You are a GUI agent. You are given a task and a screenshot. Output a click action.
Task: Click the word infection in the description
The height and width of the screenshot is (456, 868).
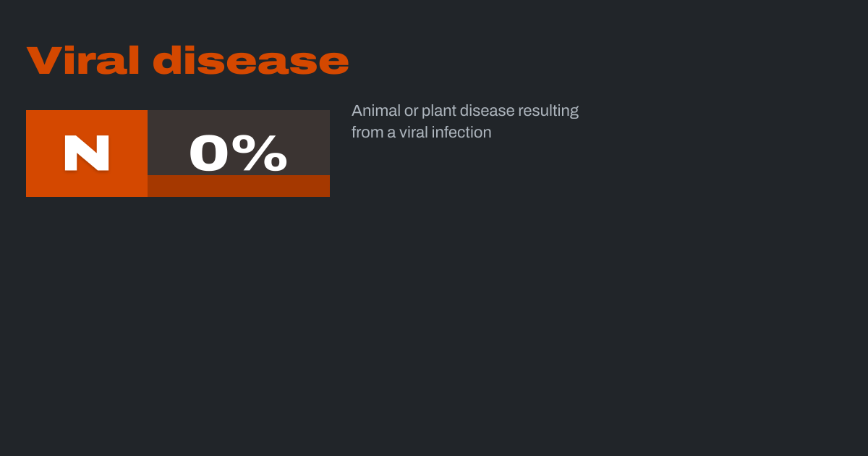coord(461,132)
